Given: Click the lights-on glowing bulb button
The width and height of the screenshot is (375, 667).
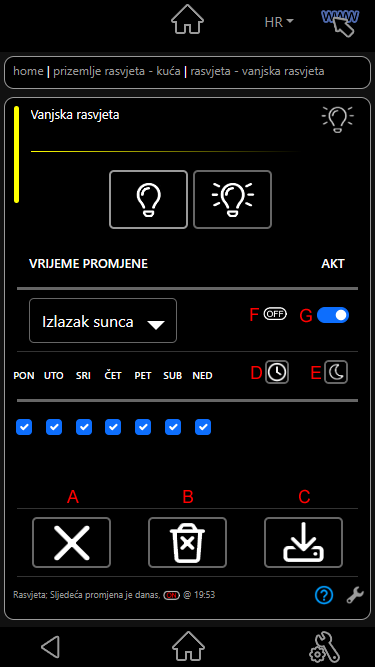Looking at the screenshot, I should pyautogui.click(x=233, y=200).
